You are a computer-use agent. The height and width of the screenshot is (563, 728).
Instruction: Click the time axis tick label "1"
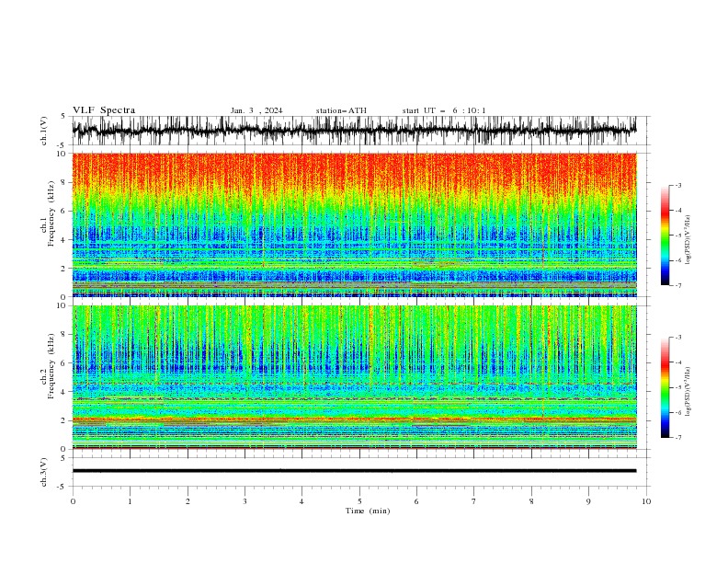click(130, 501)
